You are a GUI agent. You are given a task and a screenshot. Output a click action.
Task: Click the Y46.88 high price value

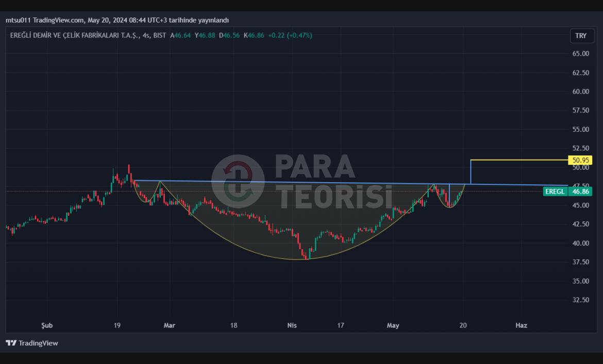(x=205, y=36)
